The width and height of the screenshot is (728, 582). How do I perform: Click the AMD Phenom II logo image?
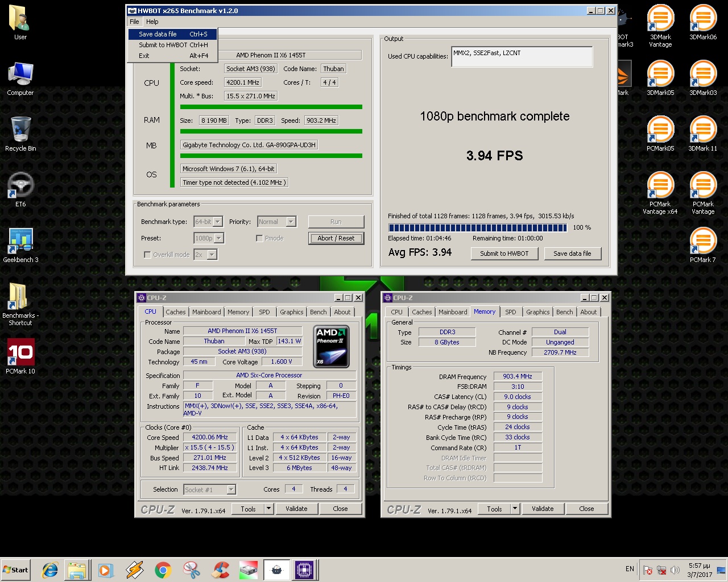click(332, 346)
